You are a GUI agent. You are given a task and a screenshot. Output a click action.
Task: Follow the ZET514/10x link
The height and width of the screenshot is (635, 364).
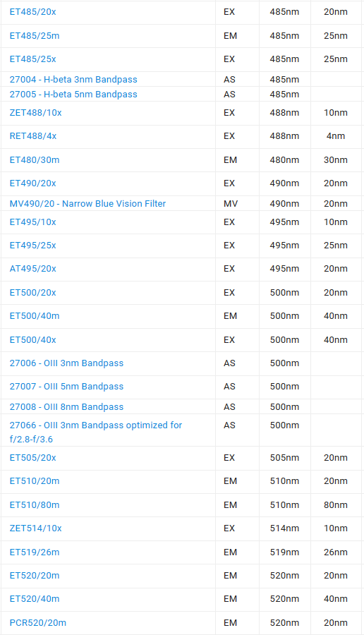pyautogui.click(x=36, y=528)
